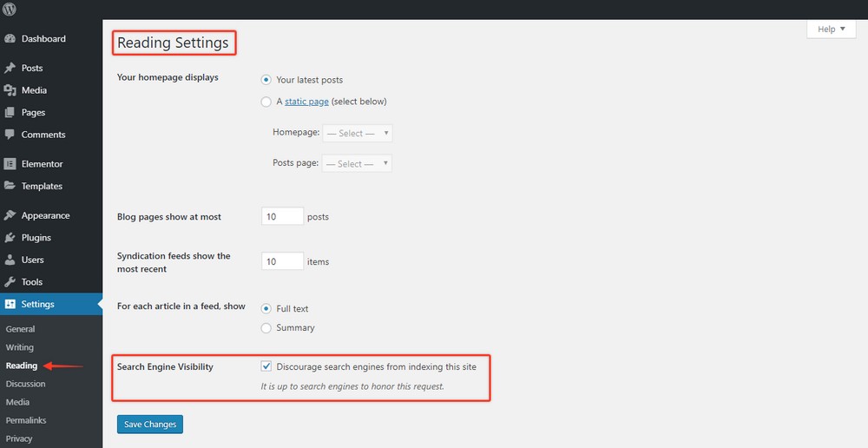
Task: Open Elementor menu item
Action: pyautogui.click(x=42, y=164)
